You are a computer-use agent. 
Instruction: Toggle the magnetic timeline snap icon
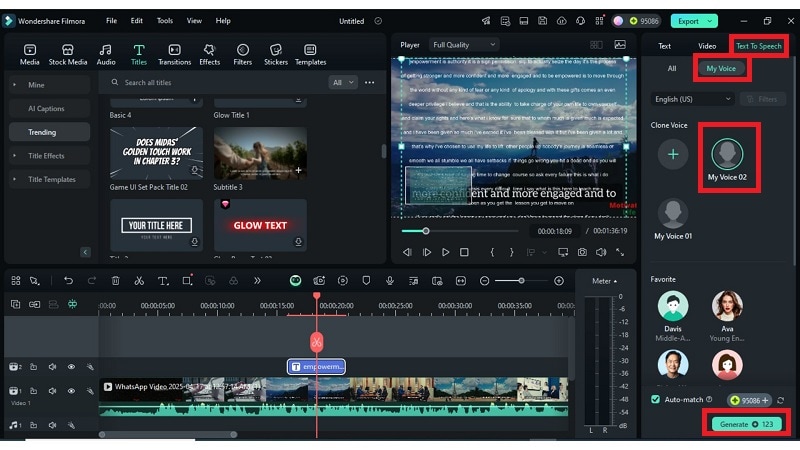pyautogui.click(x=72, y=304)
